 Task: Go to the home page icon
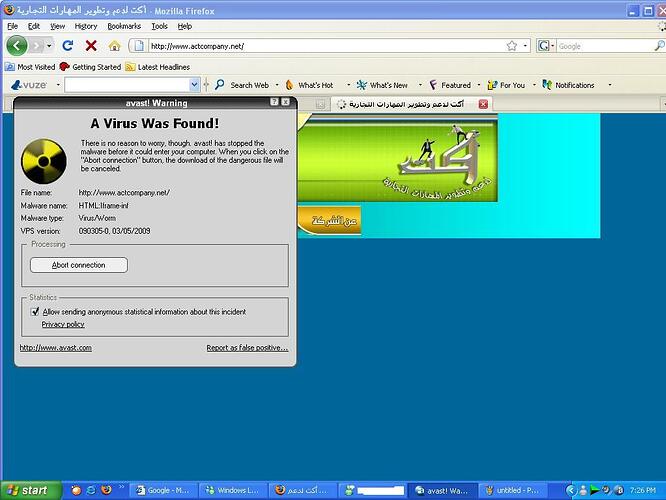click(x=114, y=46)
